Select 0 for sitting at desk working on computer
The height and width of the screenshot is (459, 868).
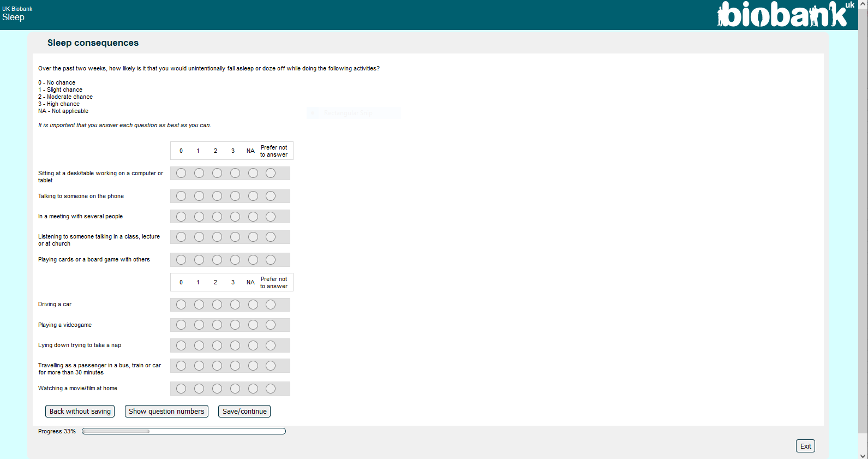pos(181,173)
